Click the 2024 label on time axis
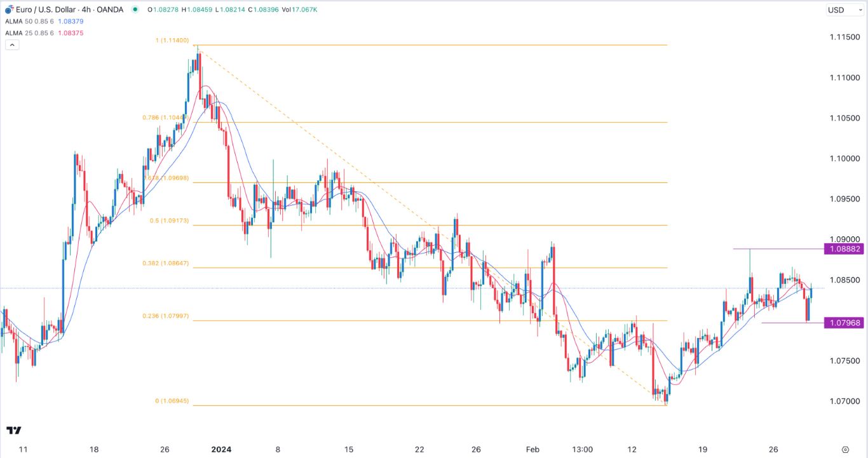The width and height of the screenshot is (868, 458). [221, 449]
